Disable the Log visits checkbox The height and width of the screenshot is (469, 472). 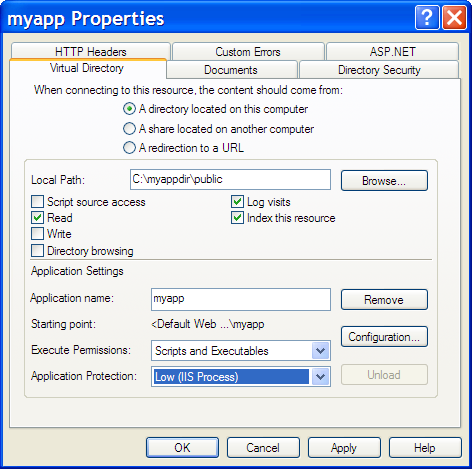coord(237,202)
